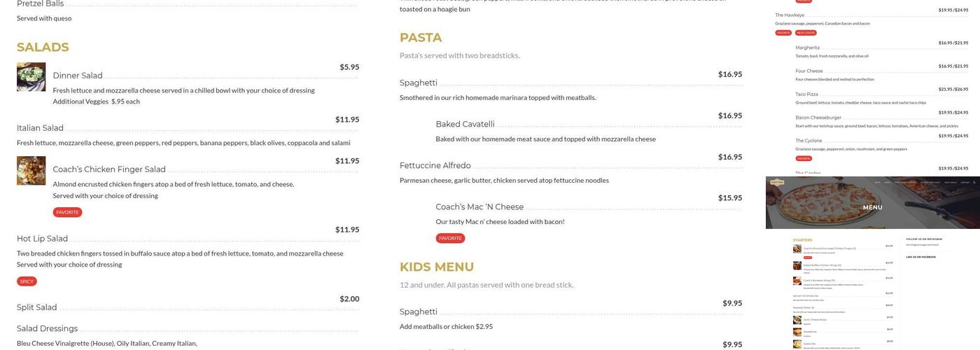Click the restaurant logo in header

(x=777, y=183)
